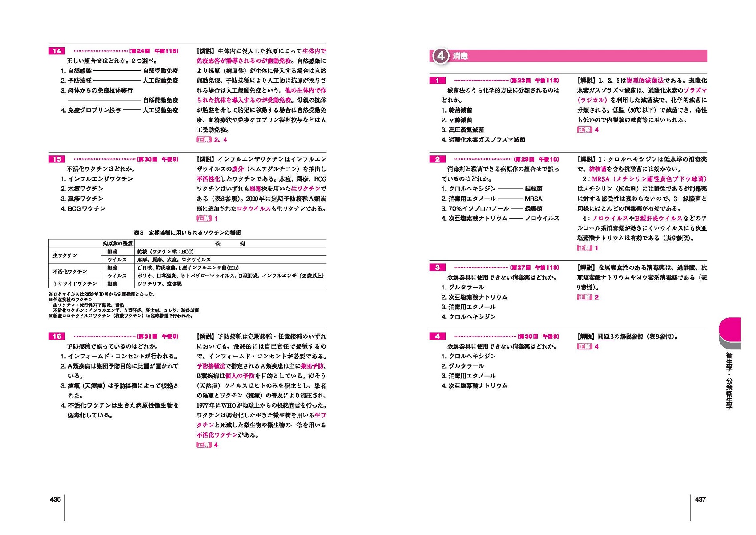The image size is (756, 535).
Task: Click the pink question number 15 badge
Action: click(57, 159)
